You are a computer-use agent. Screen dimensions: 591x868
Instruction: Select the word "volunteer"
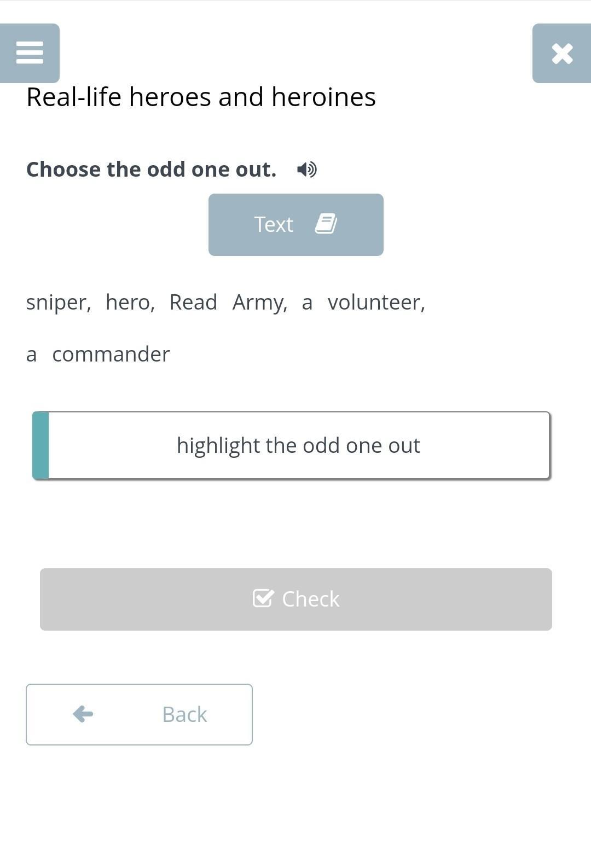(376, 302)
